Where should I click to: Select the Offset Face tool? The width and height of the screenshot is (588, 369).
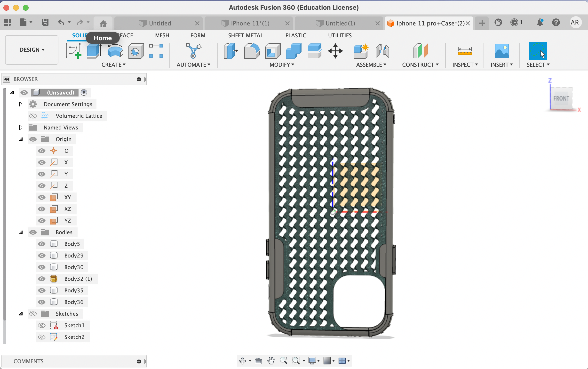(x=315, y=51)
